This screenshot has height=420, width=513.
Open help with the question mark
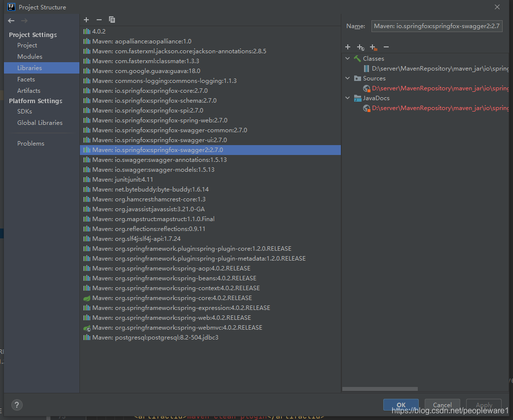click(17, 405)
